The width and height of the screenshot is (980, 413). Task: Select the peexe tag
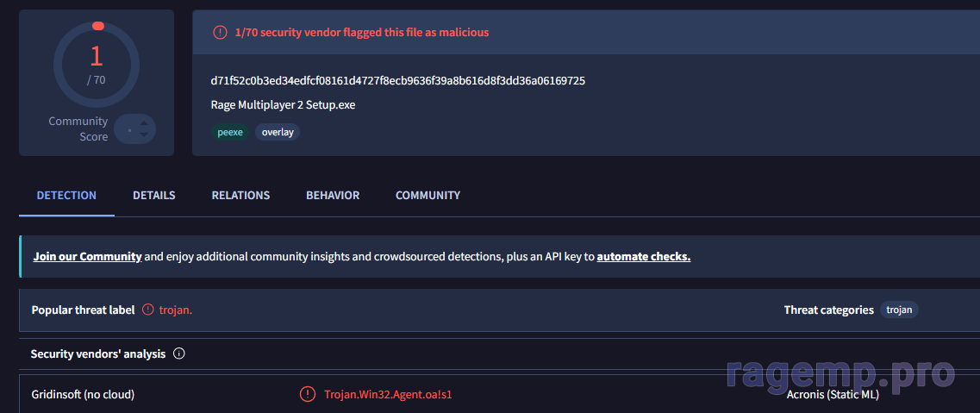click(230, 132)
